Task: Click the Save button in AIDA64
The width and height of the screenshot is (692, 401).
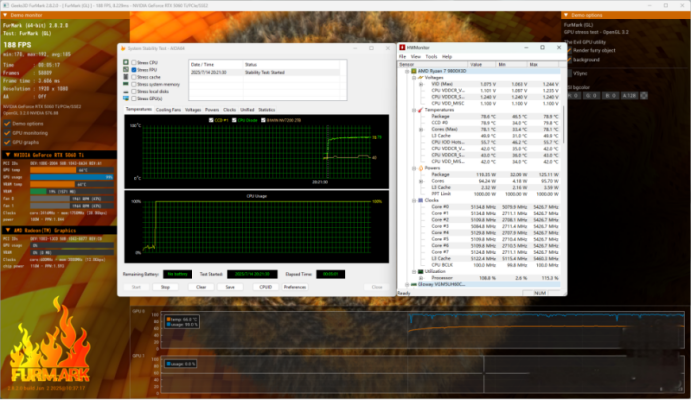Action: point(230,287)
